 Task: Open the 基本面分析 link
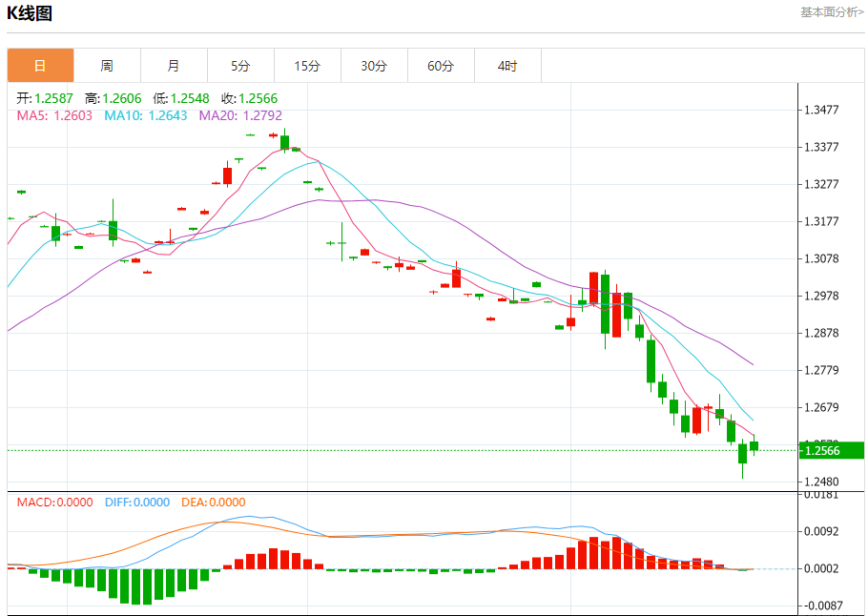(832, 12)
